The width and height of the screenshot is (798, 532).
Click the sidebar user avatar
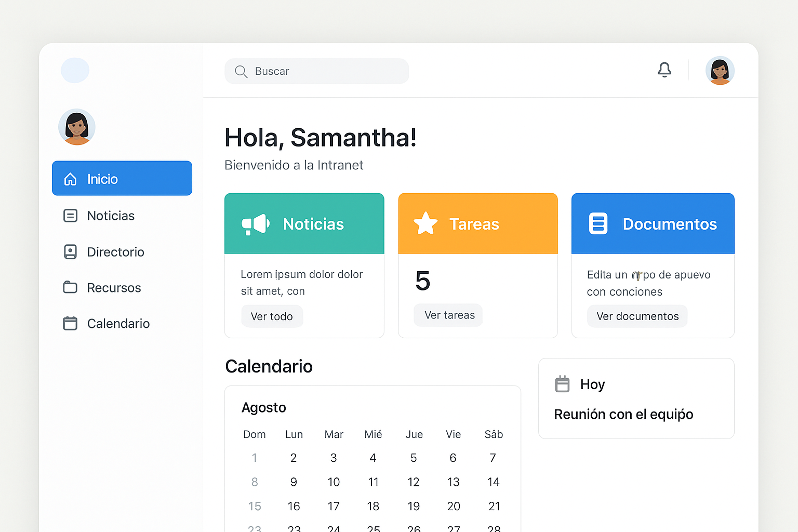pos(77,127)
